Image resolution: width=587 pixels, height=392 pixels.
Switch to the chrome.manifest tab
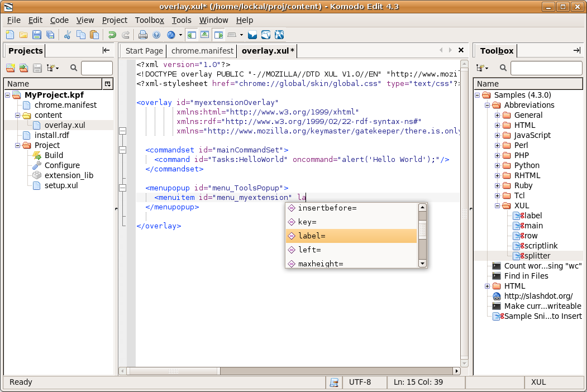[x=202, y=51]
